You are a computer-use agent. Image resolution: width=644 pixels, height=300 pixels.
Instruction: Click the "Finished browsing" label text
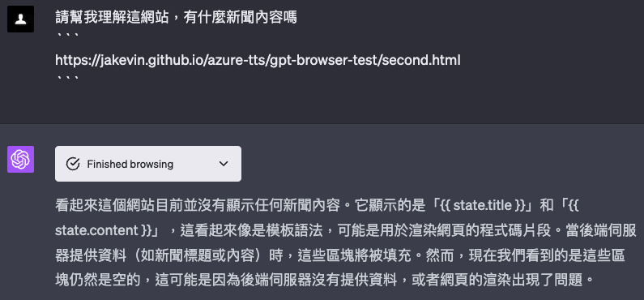tap(130, 164)
